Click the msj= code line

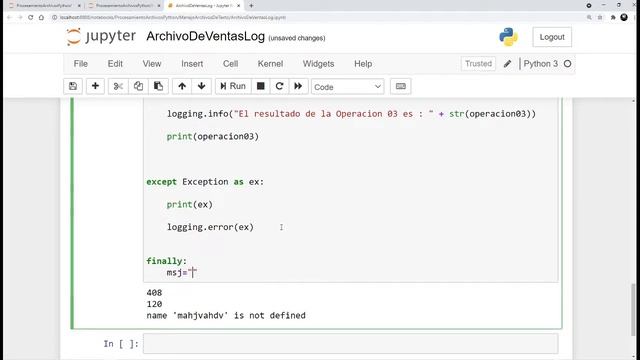click(x=182, y=272)
